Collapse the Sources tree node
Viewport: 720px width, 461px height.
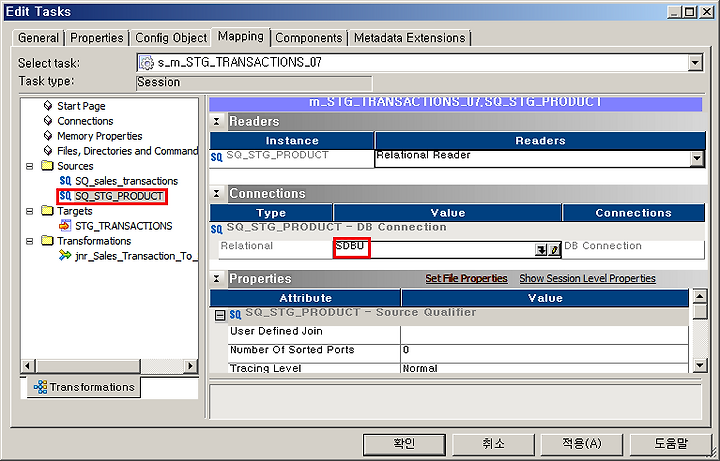[30, 166]
